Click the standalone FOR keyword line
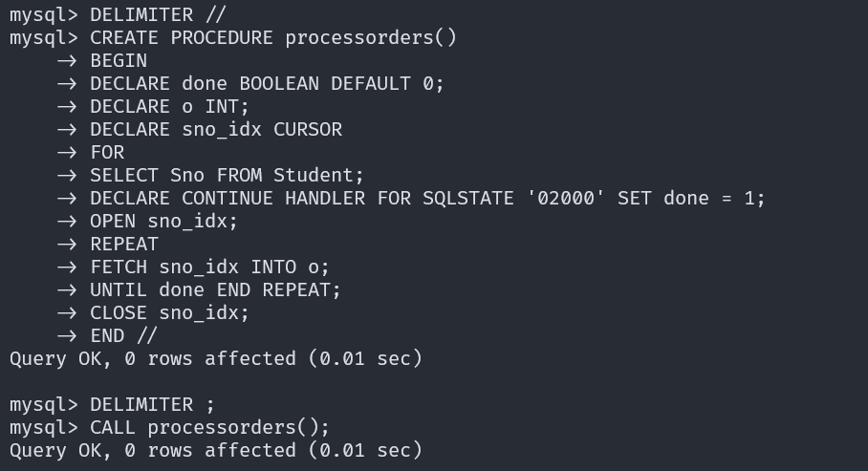Screen dimensions: 868x471 tap(107, 153)
